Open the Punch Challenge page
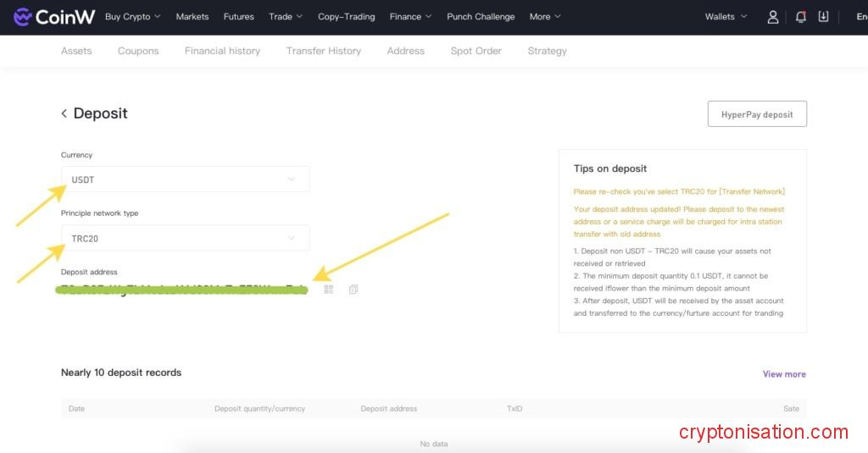Image resolution: width=868 pixels, height=453 pixels. (x=481, y=17)
